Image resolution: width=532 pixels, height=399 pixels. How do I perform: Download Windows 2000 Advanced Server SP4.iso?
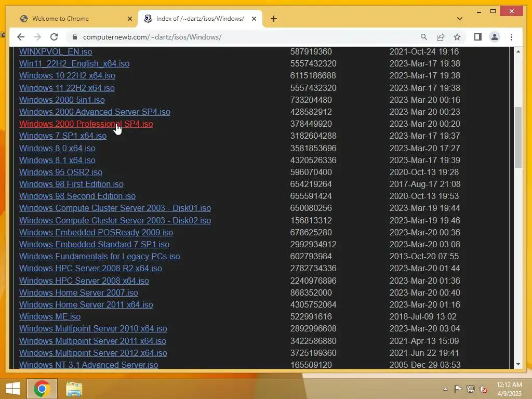pos(95,112)
